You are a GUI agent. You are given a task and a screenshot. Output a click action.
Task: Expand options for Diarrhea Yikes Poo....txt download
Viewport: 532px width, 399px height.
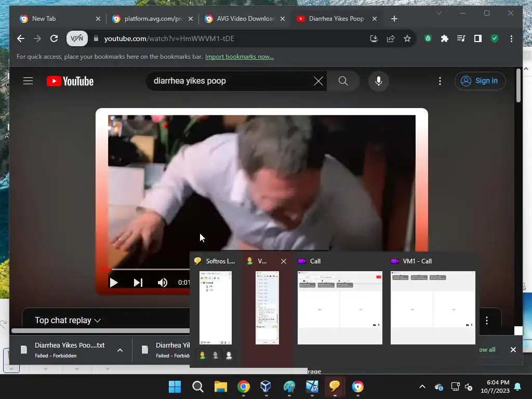(120, 350)
